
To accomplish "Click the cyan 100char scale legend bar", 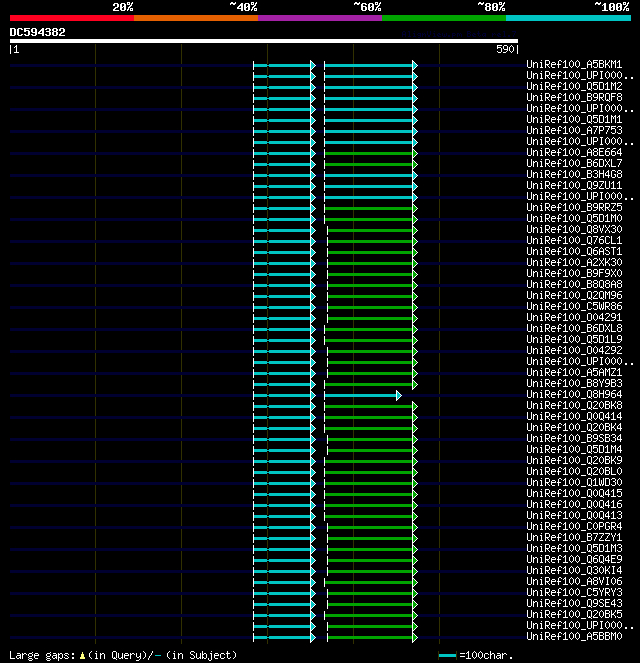I will 447,655.
